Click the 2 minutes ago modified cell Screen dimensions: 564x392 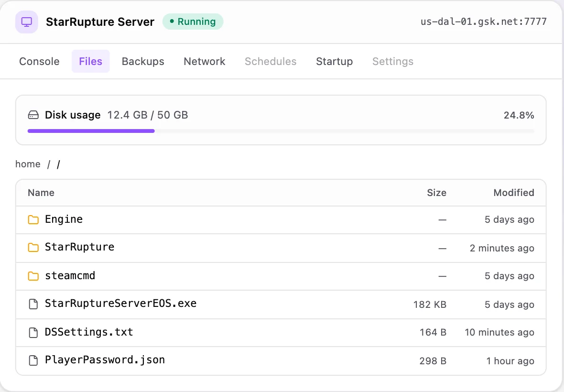(x=502, y=248)
